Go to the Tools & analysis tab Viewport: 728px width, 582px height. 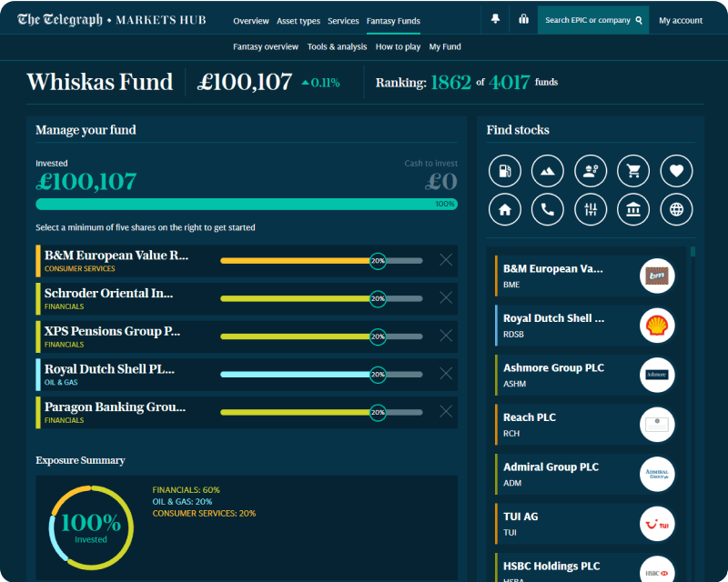coord(337,46)
